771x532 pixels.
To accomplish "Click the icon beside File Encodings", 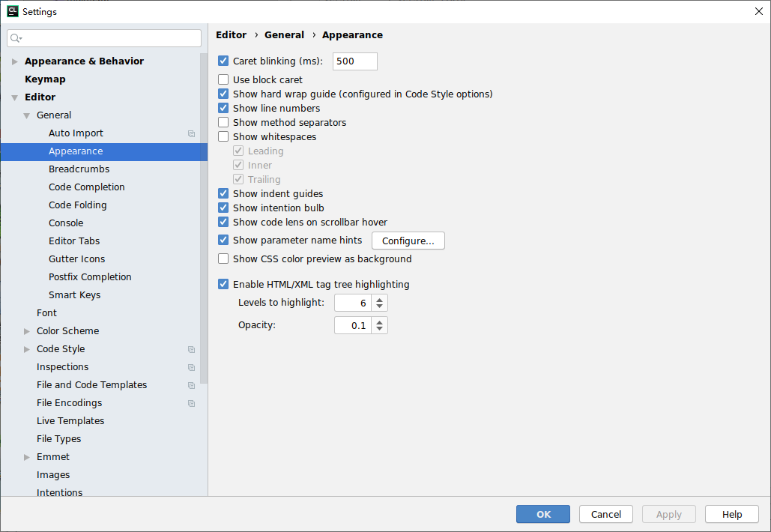I will coord(191,402).
